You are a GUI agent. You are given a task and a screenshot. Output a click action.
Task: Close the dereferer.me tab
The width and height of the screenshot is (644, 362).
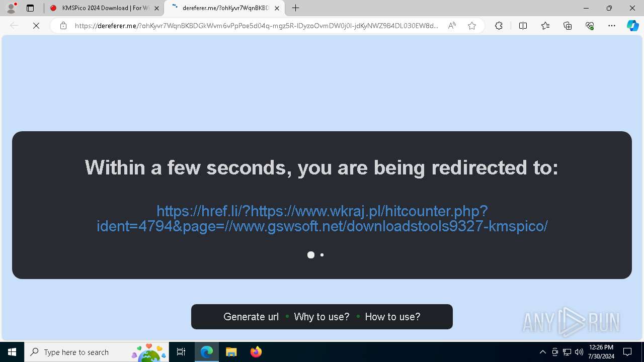coord(277,8)
